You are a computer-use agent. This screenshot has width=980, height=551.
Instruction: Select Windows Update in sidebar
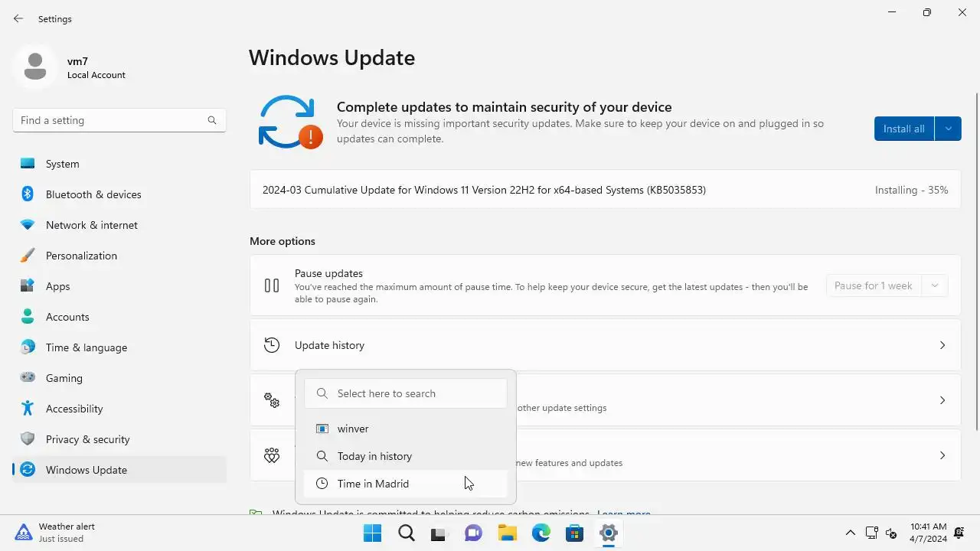[119, 470]
